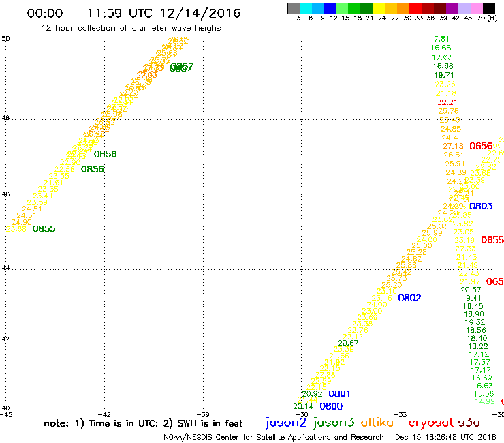Click the blue 0802 time stamp
The width and height of the screenshot is (504, 443).
[410, 298]
